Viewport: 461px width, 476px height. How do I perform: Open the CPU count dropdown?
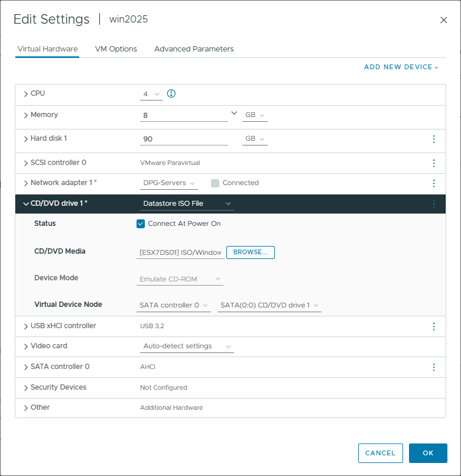pyautogui.click(x=151, y=94)
